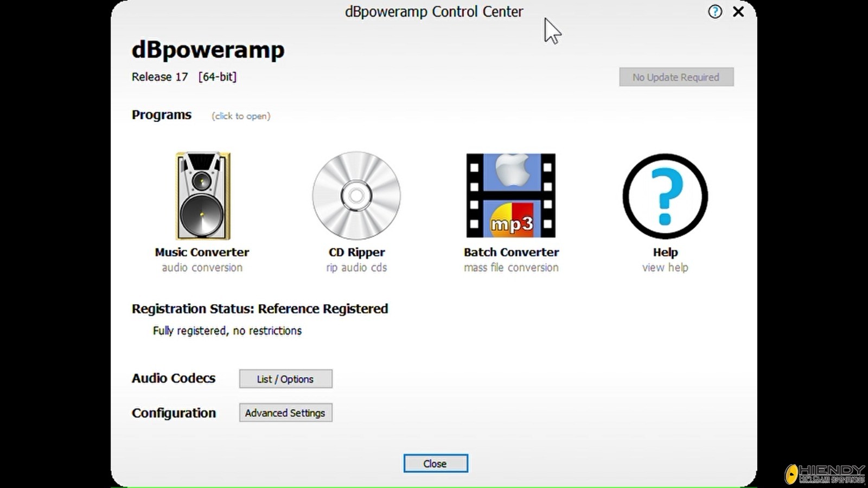Open Configuration Advanced Settings
The image size is (868, 488).
285,413
